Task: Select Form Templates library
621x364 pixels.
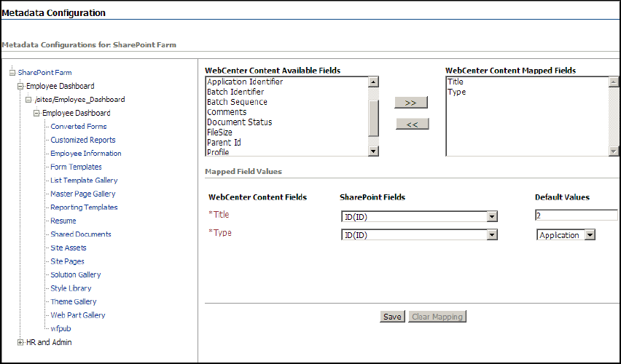Action: (76, 167)
